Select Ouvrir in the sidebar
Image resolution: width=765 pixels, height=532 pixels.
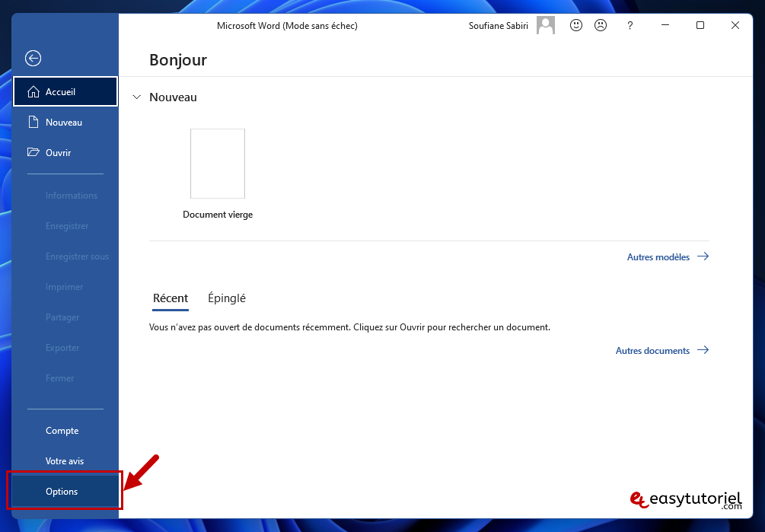[x=65, y=152]
